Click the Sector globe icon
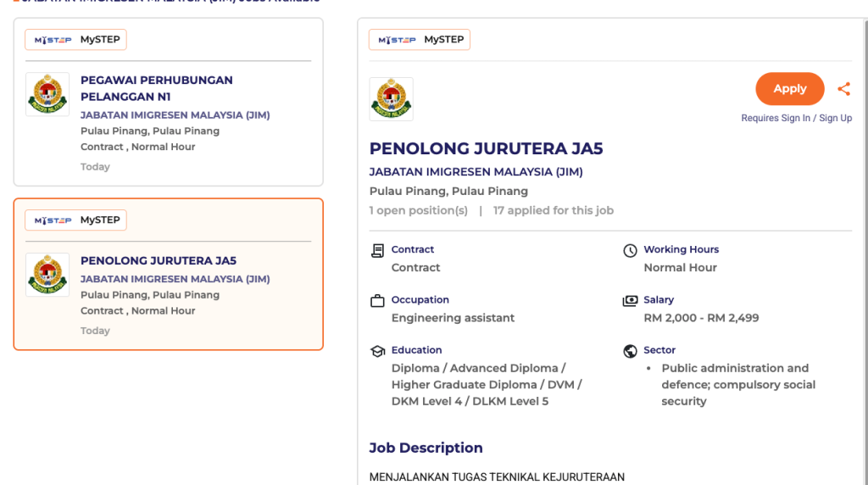Image resolution: width=868 pixels, height=485 pixels. (x=630, y=351)
